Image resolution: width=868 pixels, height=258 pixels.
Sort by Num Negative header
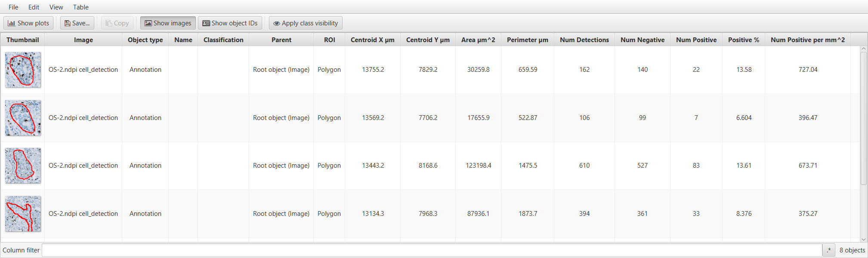click(x=643, y=40)
